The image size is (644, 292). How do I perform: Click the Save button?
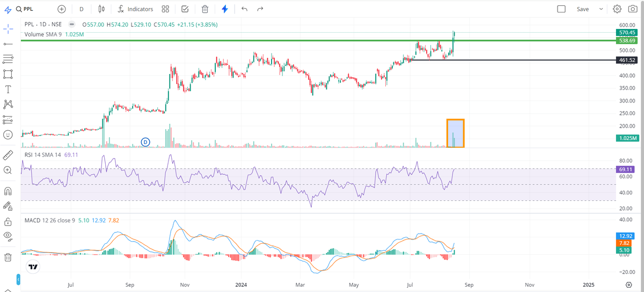tap(583, 9)
